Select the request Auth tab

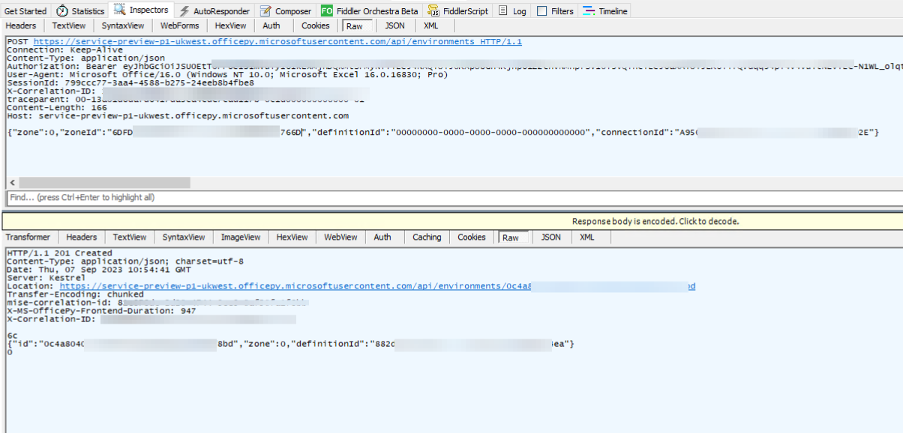(x=271, y=26)
